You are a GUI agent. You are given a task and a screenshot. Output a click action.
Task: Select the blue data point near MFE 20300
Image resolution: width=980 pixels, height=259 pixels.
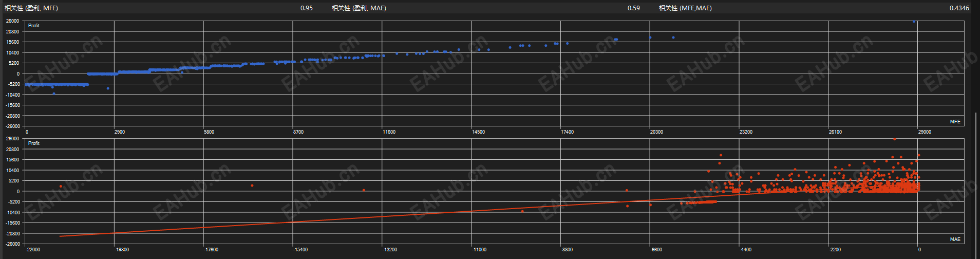(x=650, y=38)
